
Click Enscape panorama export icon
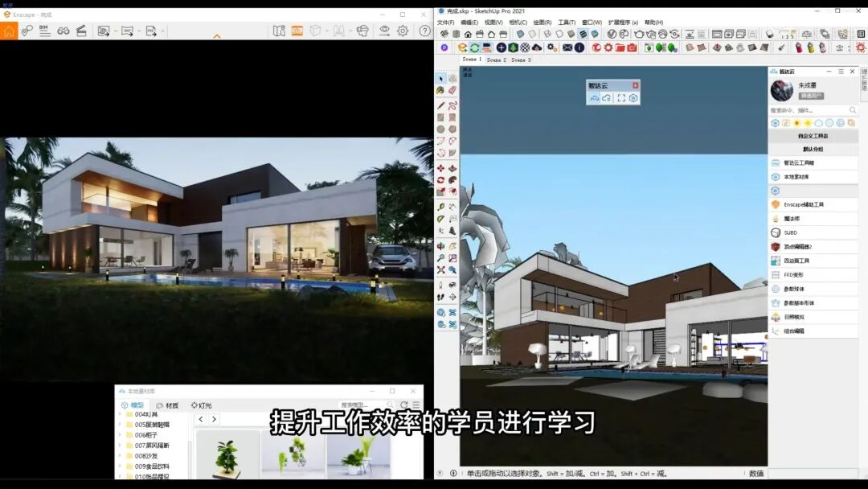pos(127,31)
